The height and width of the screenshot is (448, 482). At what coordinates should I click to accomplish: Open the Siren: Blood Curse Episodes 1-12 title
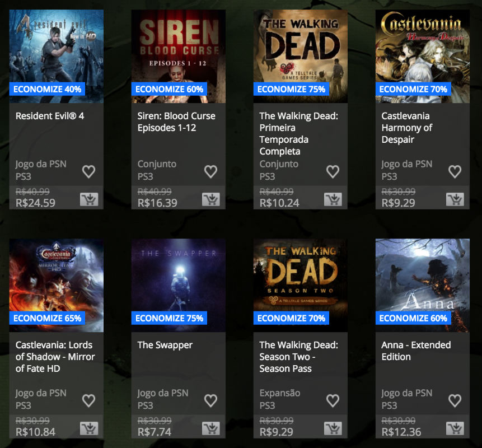tap(176, 122)
